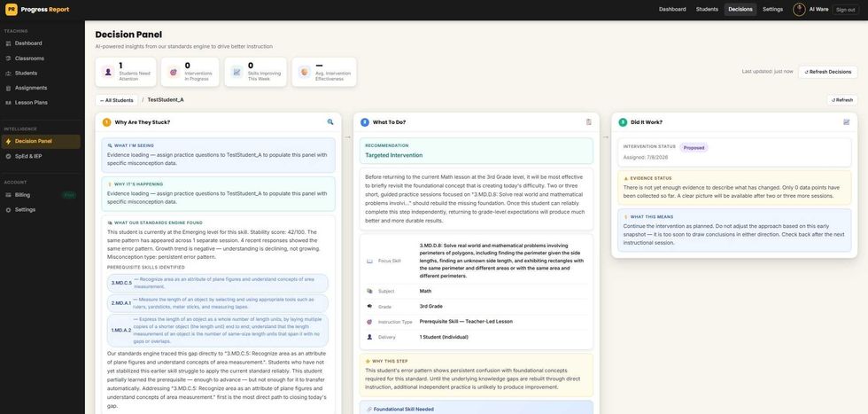
Task: Click prerequisite skill chip 3.MD.C.5
Action: click(x=218, y=283)
